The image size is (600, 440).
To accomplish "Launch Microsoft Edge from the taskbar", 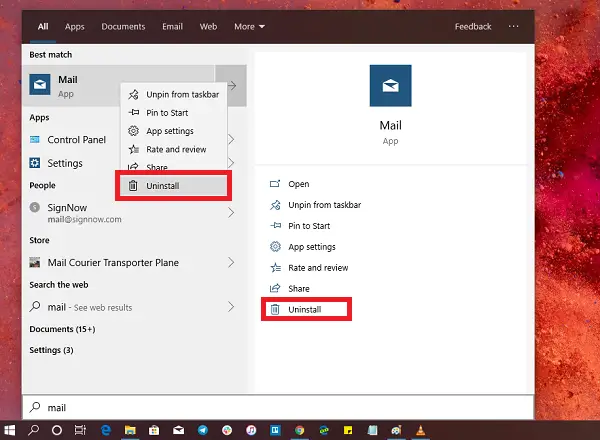I will (x=106, y=430).
